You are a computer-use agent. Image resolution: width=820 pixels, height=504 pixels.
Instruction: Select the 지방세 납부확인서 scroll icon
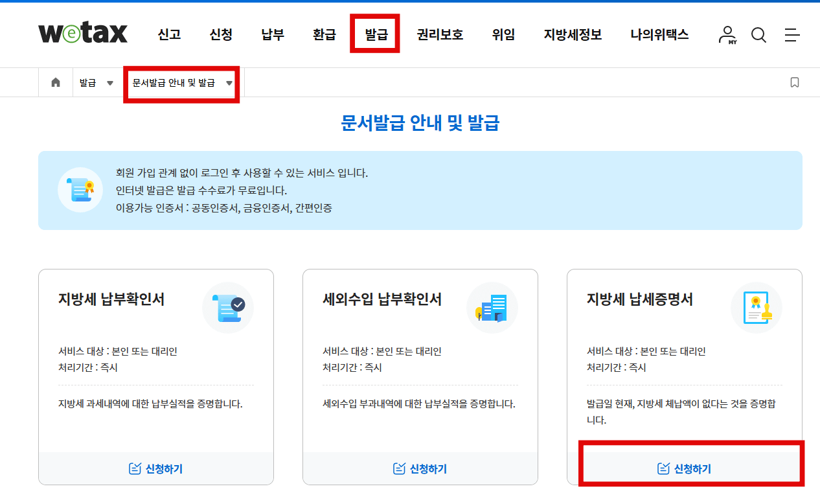228,307
